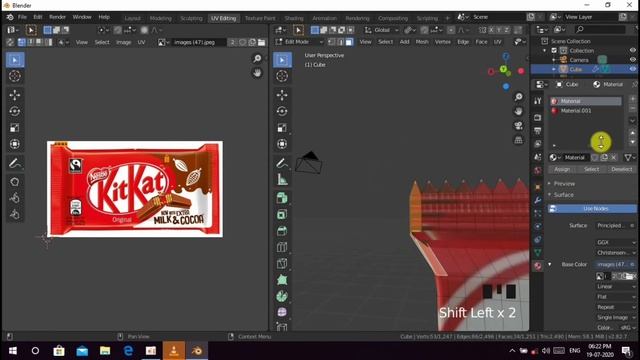Viewport: 640px width, 360px height.
Task: Toggle the Use Nodes button
Action: tap(592, 209)
